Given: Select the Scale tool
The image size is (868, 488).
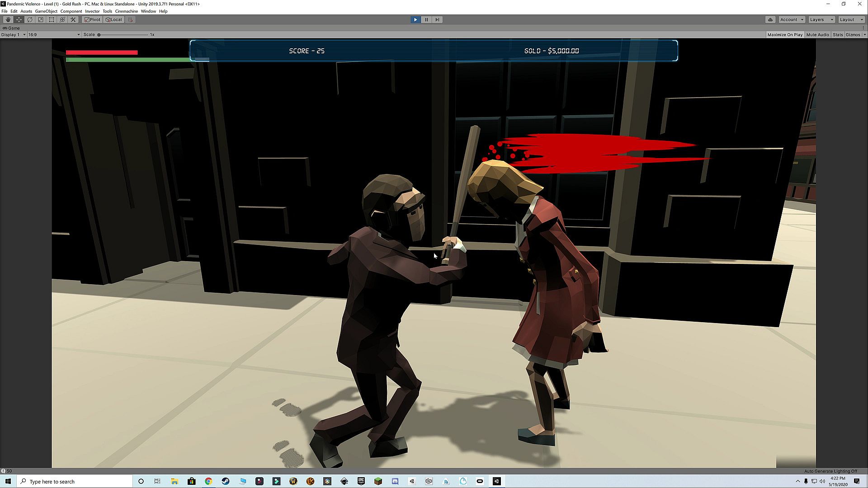Looking at the screenshot, I should click(x=40, y=19).
